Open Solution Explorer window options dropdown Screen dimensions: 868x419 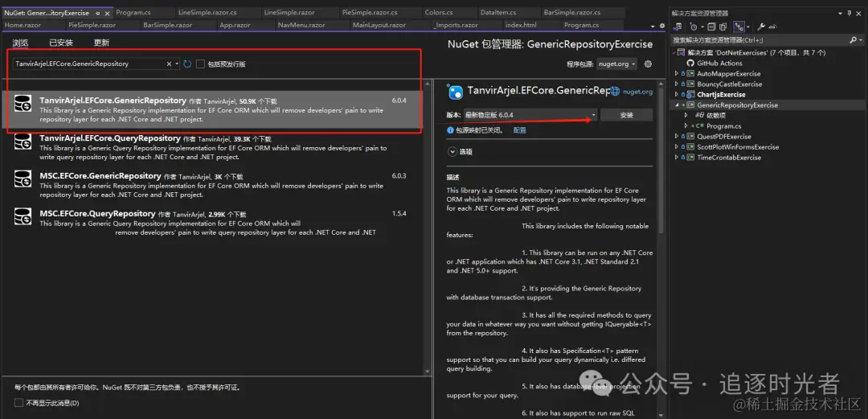click(x=841, y=13)
